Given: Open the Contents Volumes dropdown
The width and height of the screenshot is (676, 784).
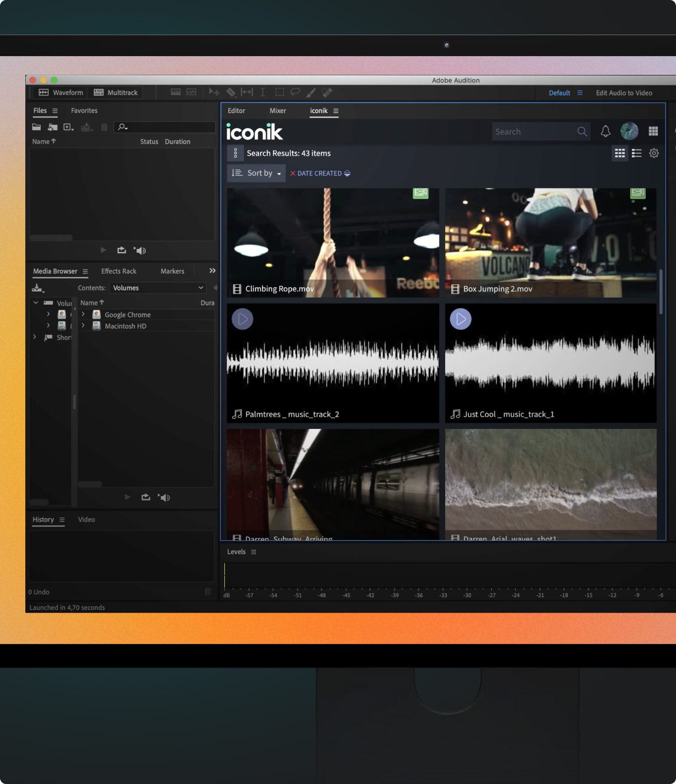Looking at the screenshot, I should pyautogui.click(x=158, y=288).
